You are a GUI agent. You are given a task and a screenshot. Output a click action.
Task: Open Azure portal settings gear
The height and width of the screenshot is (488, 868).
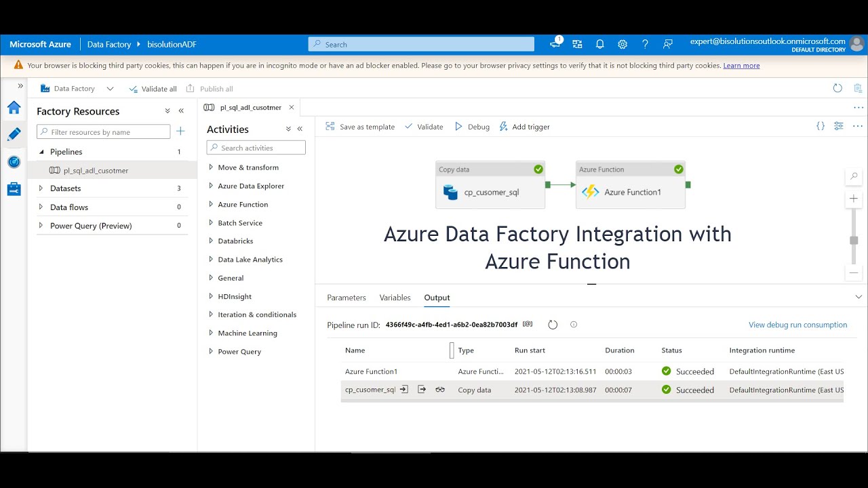(623, 44)
